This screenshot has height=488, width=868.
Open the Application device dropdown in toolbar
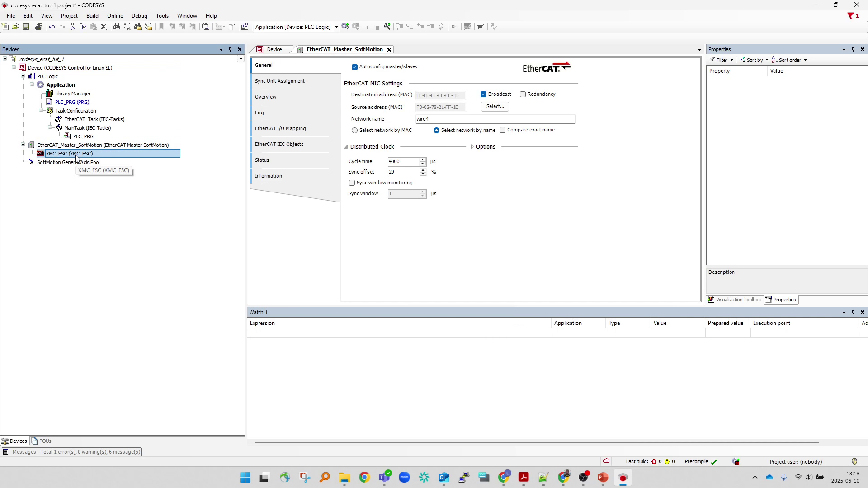click(336, 27)
